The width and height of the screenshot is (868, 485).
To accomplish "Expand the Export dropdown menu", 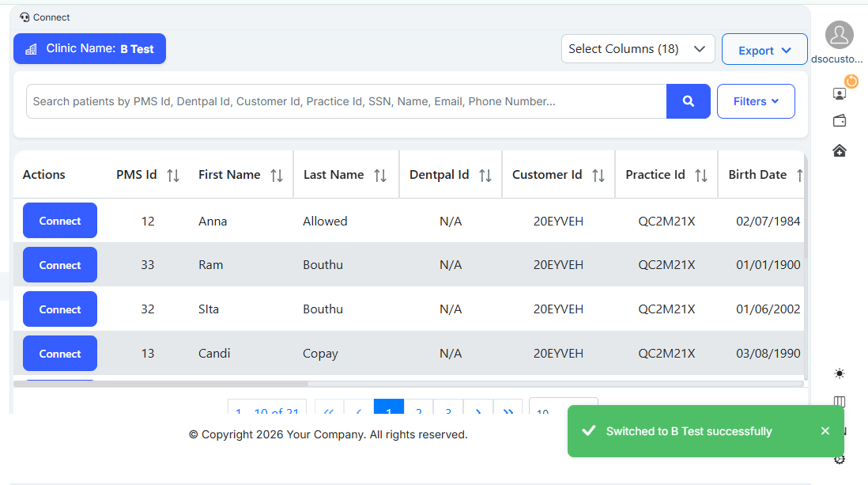I will tap(764, 50).
